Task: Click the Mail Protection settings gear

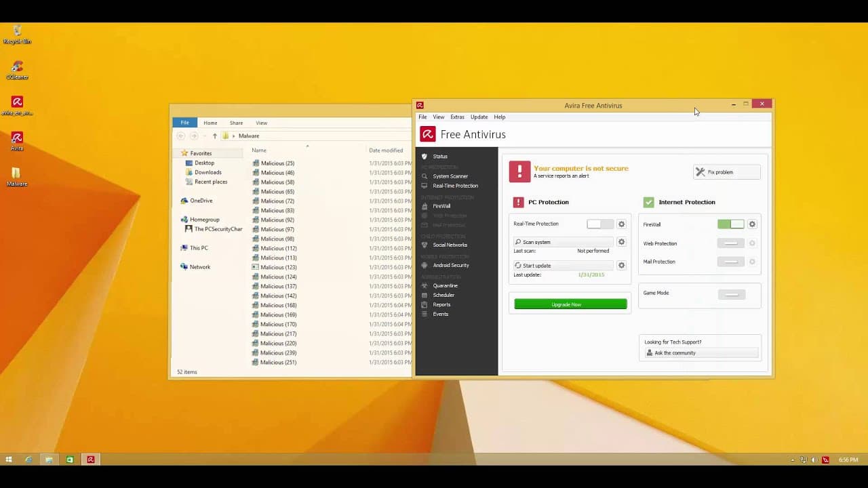Action: (x=752, y=262)
